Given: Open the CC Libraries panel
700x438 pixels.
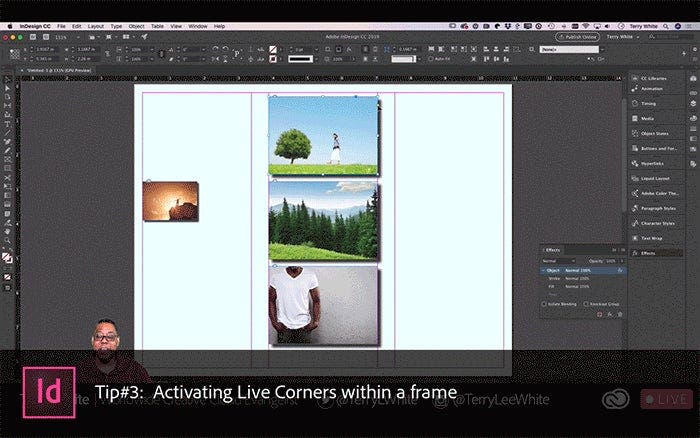Looking at the screenshot, I should pos(655,77).
